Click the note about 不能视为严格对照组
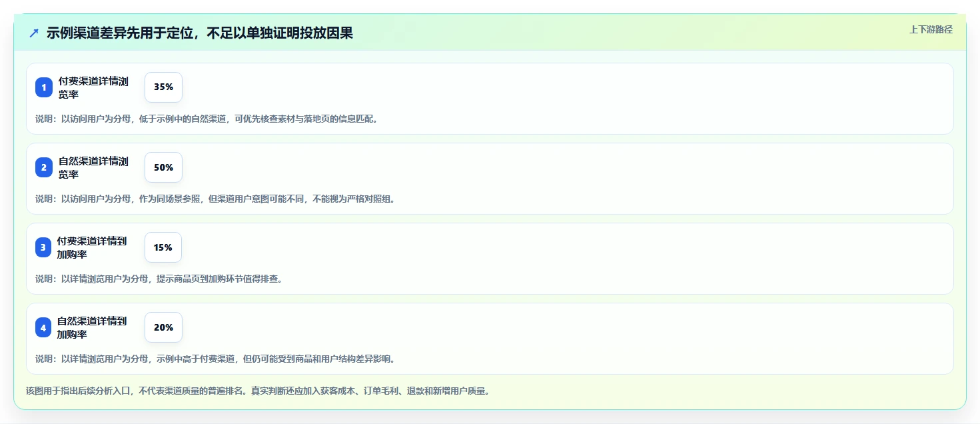This screenshot has height=424, width=980. [x=215, y=199]
